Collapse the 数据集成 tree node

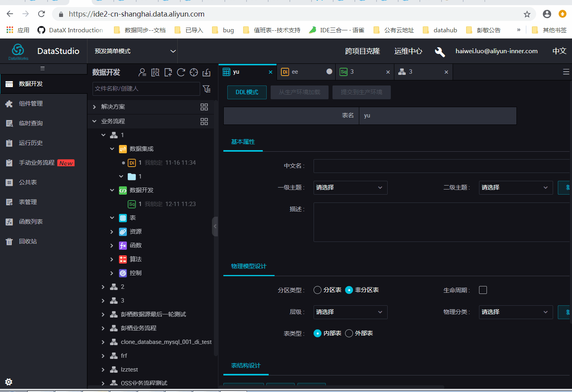[112, 149]
